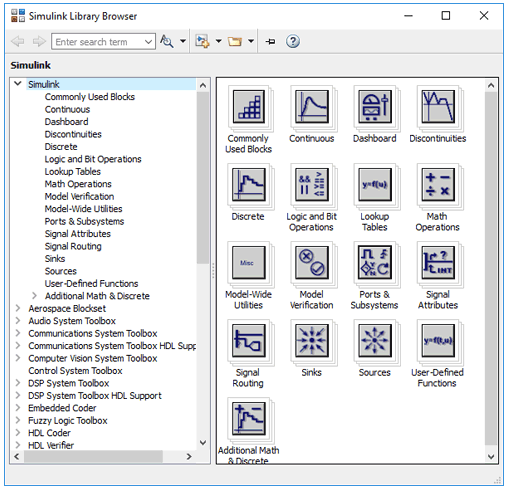Collapse the Simulink tree node
Image resolution: width=506 pixels, height=490 pixels.
click(x=18, y=84)
